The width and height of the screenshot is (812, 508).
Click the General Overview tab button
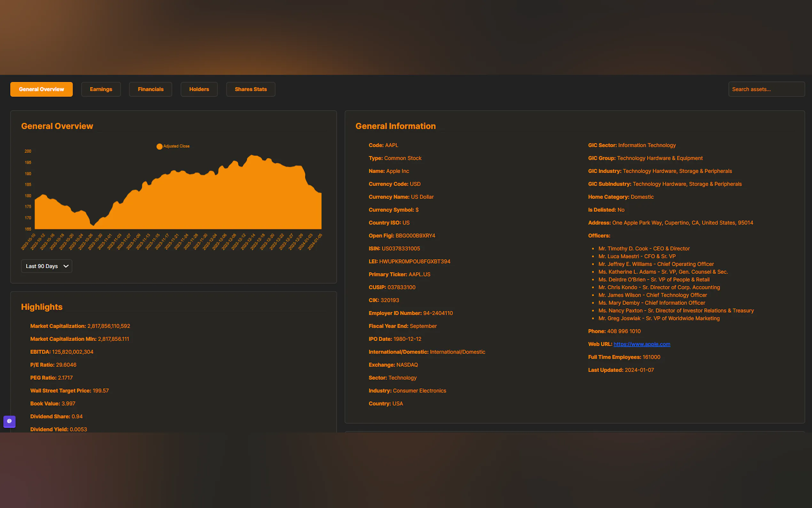pos(41,89)
